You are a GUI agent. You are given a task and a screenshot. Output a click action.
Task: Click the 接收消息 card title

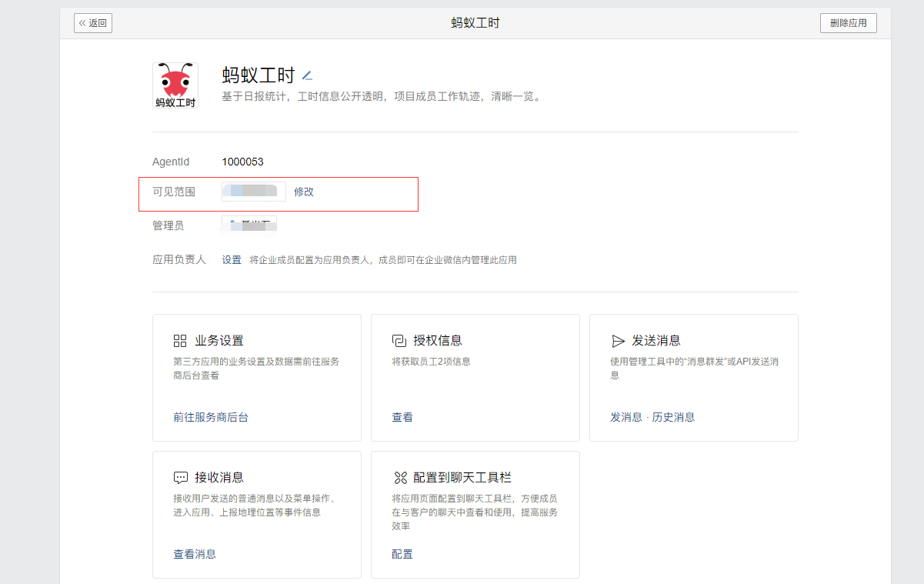click(x=219, y=478)
